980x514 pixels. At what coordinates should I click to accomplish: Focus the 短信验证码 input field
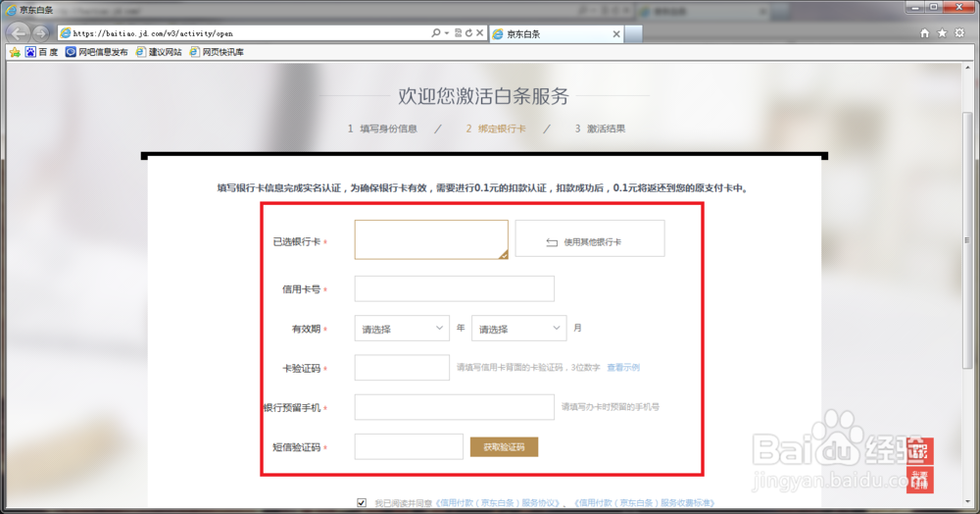coord(409,446)
